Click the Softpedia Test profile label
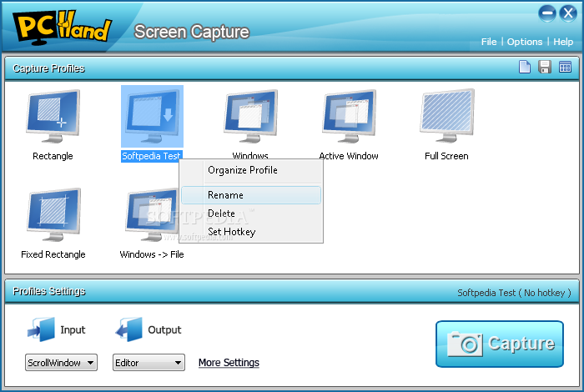The height and width of the screenshot is (392, 584). click(151, 156)
